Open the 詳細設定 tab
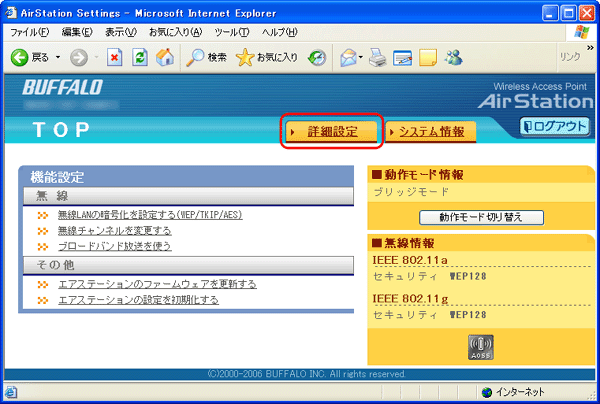This screenshot has width=600, height=404. point(332,131)
